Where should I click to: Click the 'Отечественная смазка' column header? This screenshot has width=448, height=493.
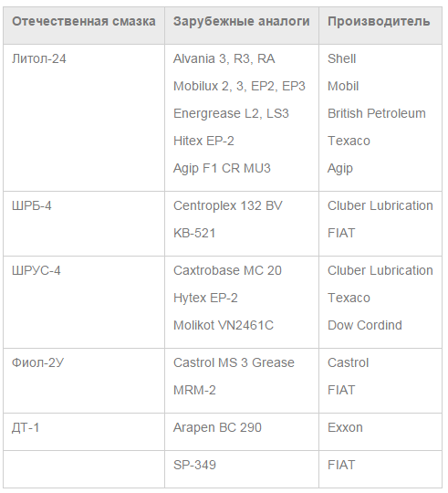pyautogui.click(x=84, y=22)
